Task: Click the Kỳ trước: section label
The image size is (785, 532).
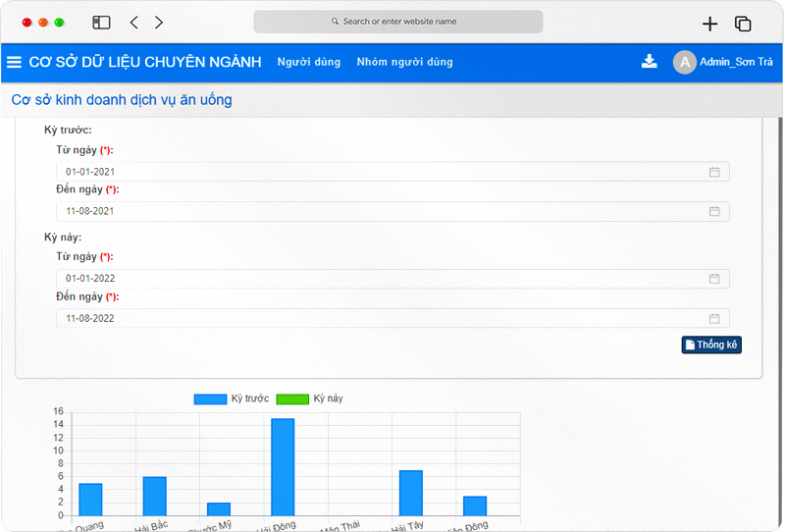Action: (x=68, y=131)
